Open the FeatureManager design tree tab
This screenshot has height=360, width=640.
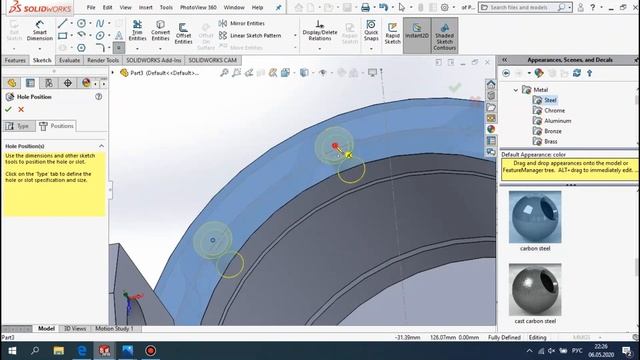11,83
